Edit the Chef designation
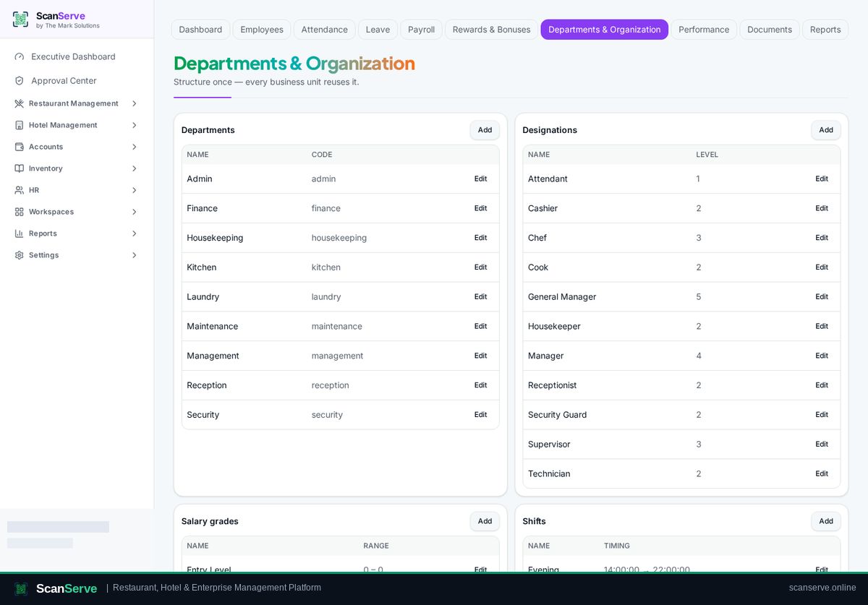Screen dimensions: 868x605 click(822, 238)
